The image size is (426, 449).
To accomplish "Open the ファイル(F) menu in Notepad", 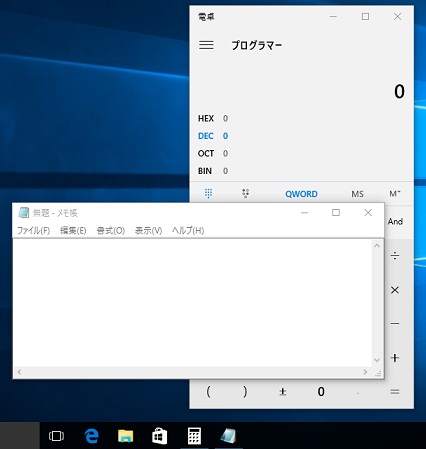I will pos(33,230).
